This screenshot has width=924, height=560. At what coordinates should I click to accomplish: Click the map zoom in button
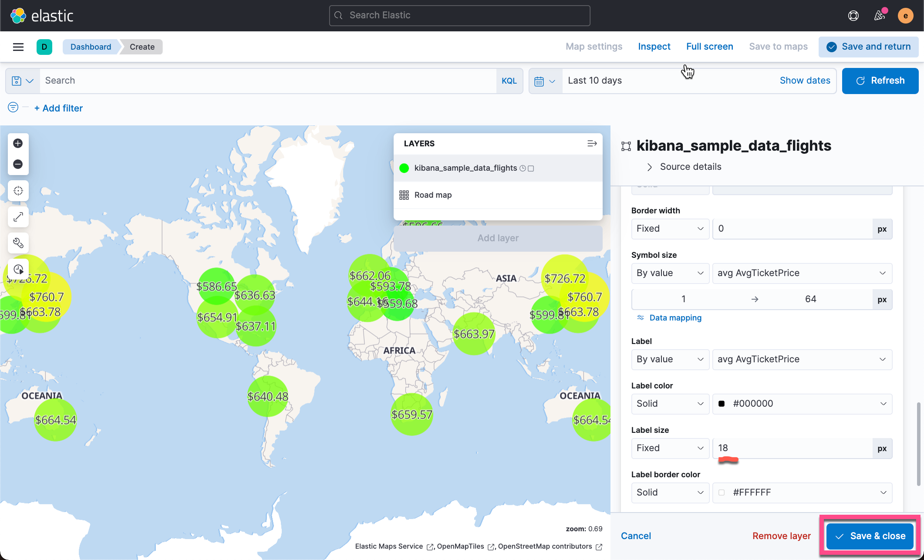[x=18, y=143]
